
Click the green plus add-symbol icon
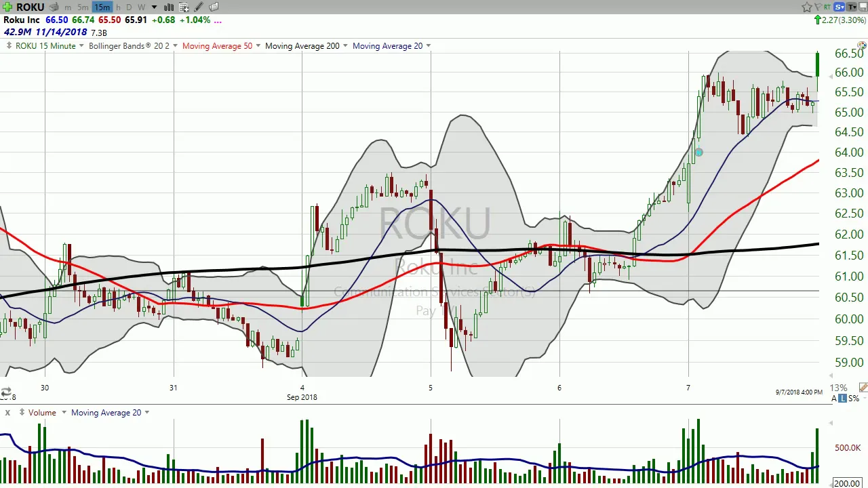point(7,7)
